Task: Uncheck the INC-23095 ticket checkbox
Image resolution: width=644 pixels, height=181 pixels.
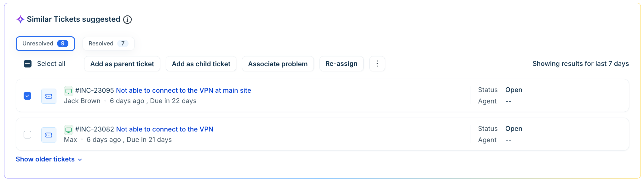Action: (27, 96)
